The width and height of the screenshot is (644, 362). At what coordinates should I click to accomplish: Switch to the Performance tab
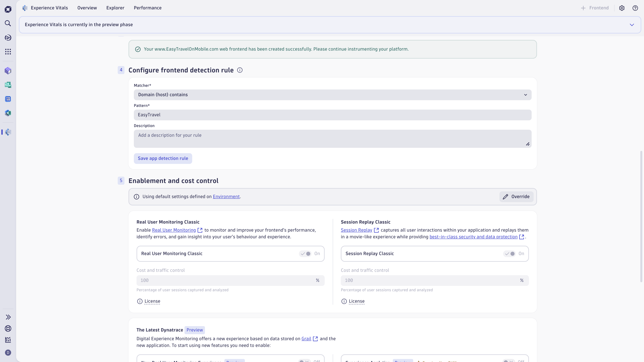(x=148, y=8)
